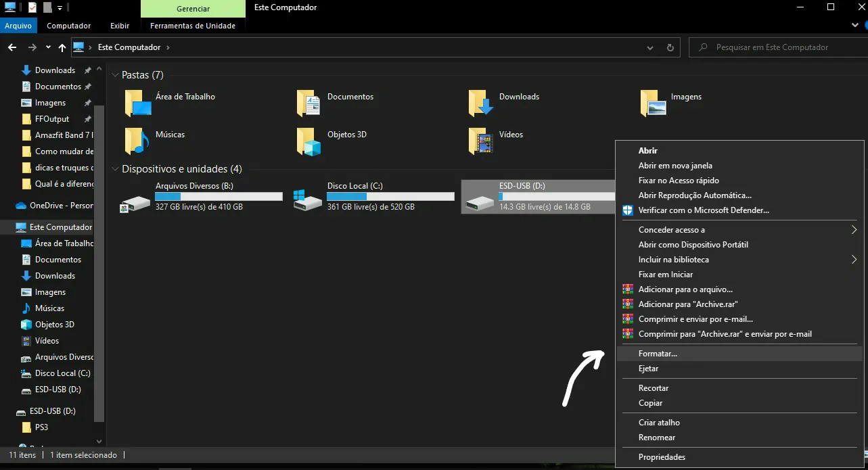
Task: Click the search magnifier icon
Action: [x=704, y=47]
